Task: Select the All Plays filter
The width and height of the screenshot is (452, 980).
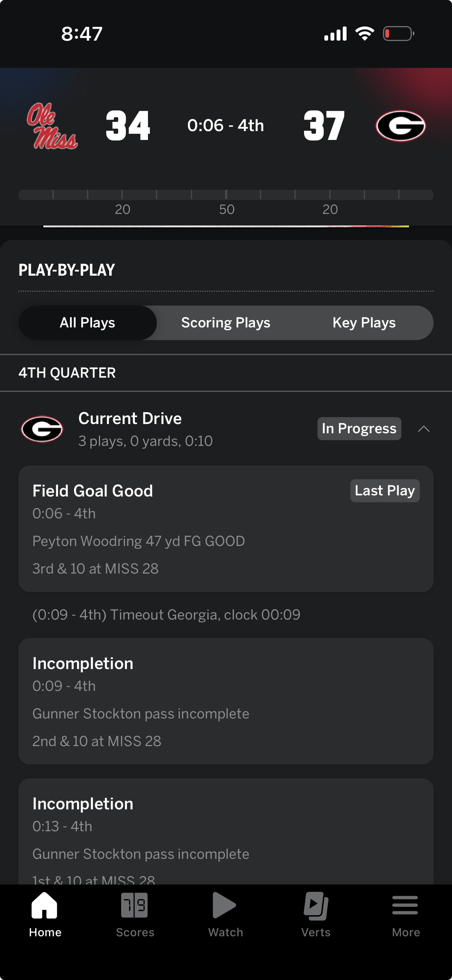Action: tap(87, 323)
